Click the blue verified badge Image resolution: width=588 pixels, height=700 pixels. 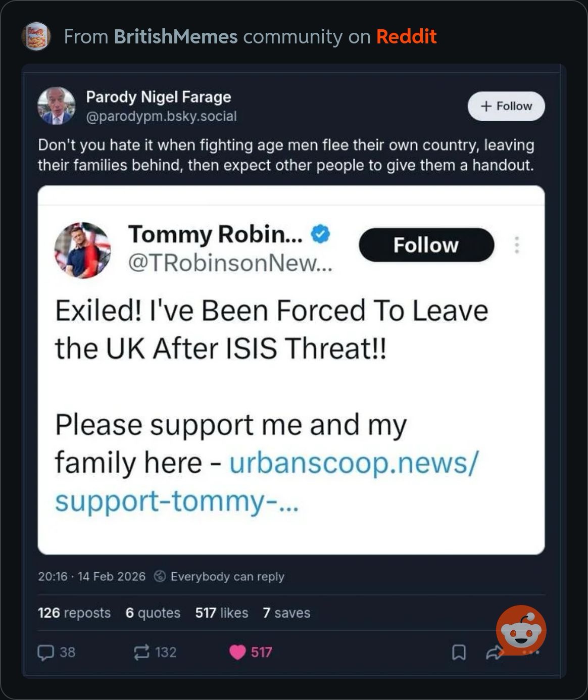click(320, 234)
